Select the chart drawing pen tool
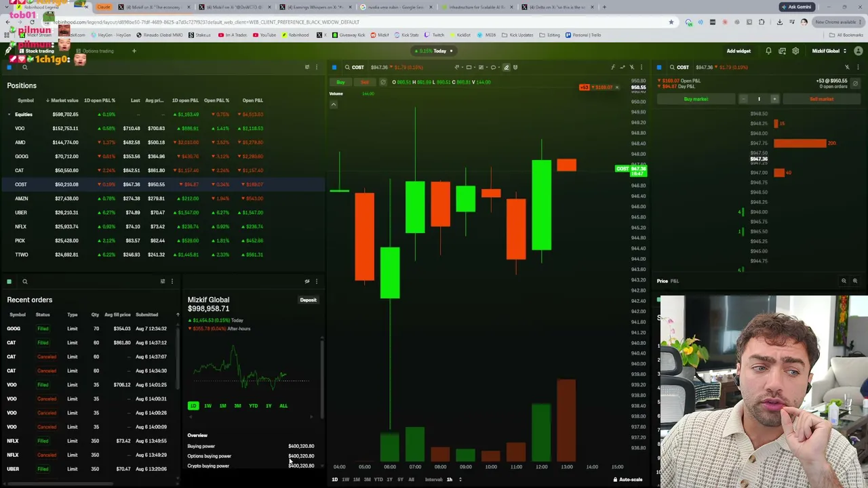This screenshot has height=488, width=868. pyautogui.click(x=506, y=67)
